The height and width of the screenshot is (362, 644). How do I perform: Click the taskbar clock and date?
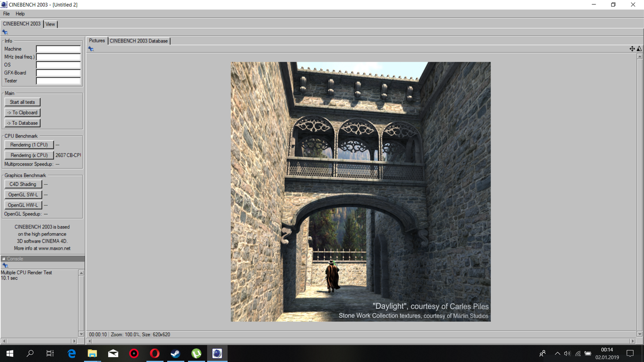[x=607, y=354]
